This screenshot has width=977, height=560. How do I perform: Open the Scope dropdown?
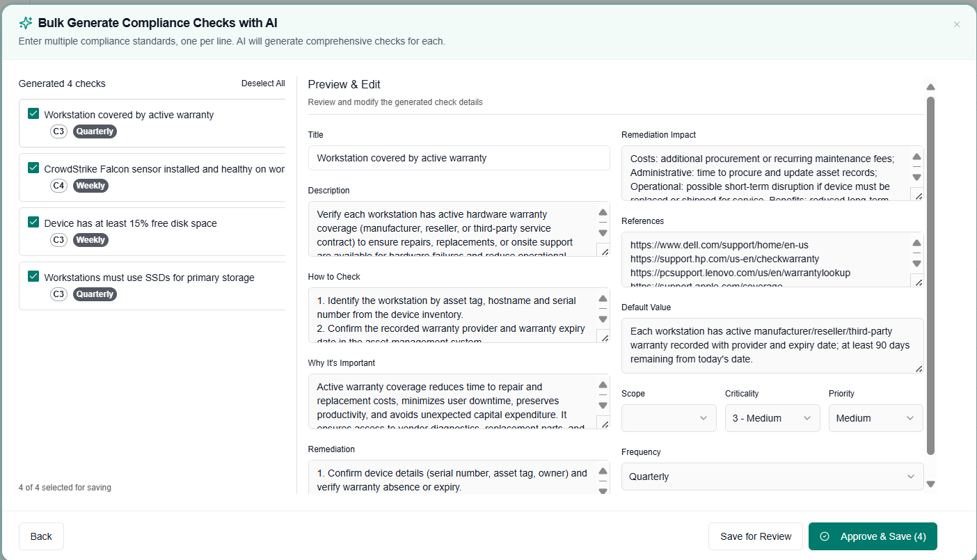(669, 417)
